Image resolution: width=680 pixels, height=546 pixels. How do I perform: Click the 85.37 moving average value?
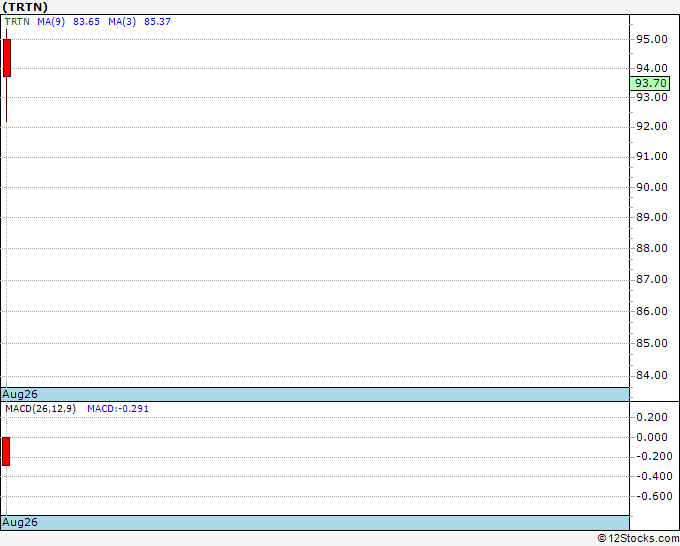(x=157, y=22)
